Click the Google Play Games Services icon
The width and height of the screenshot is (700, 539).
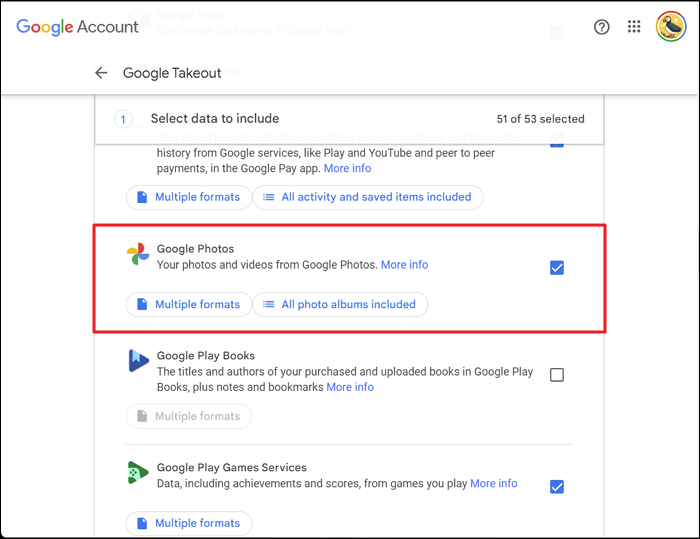coord(138,473)
